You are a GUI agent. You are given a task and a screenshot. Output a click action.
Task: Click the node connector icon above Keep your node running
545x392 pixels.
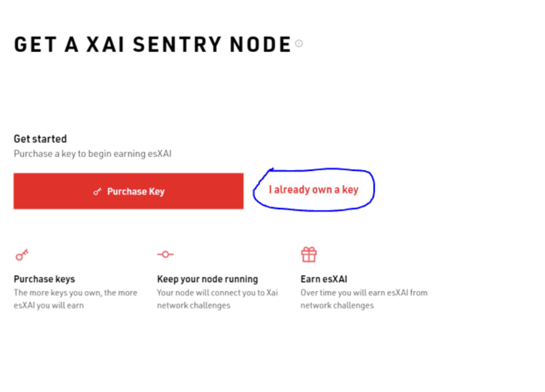165,254
